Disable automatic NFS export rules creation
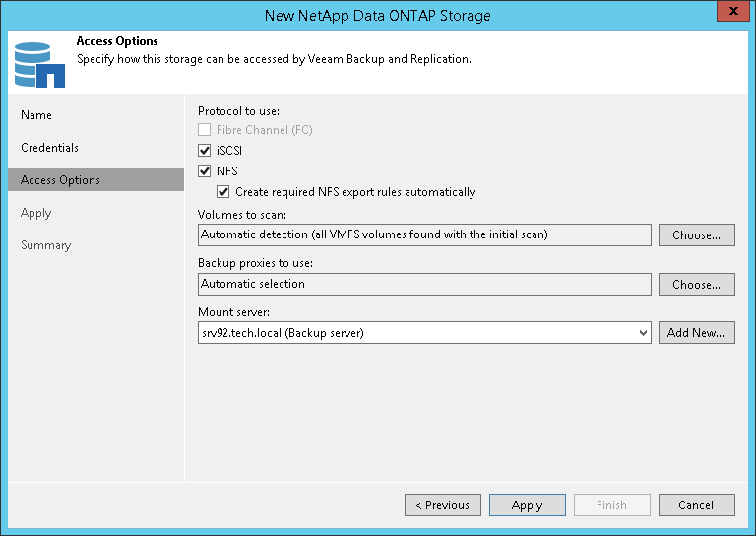Screen dimensions: 756x536 click(223, 192)
